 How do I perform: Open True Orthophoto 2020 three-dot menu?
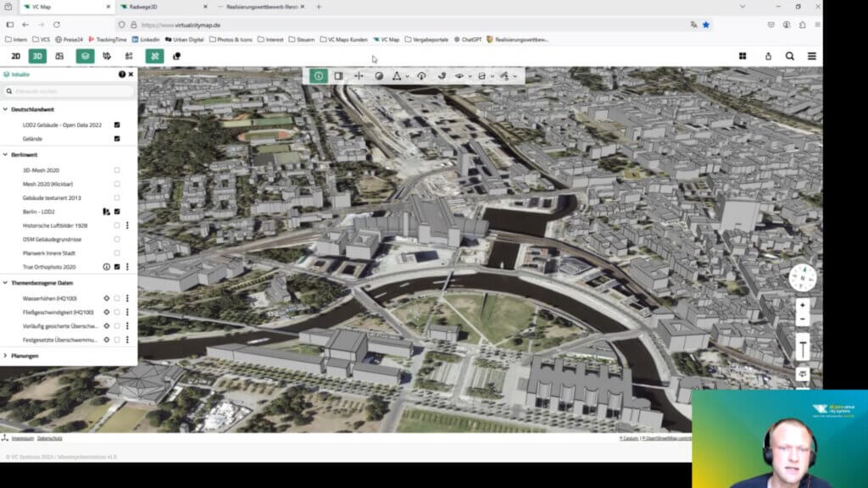[x=127, y=267]
